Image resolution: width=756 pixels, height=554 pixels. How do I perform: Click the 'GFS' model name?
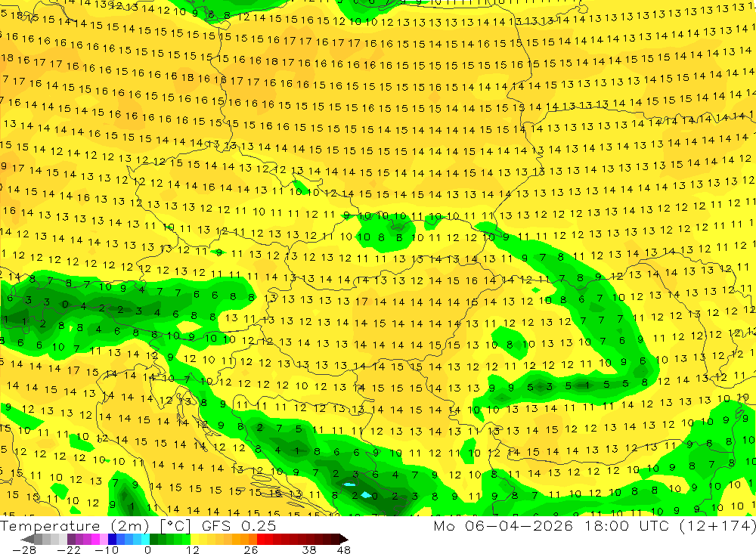tap(216, 525)
